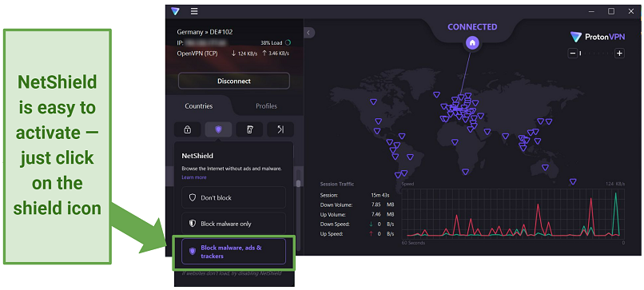Screen dimensions: 644x290
Task: Click the NetShield popup heading
Action: tap(197, 156)
